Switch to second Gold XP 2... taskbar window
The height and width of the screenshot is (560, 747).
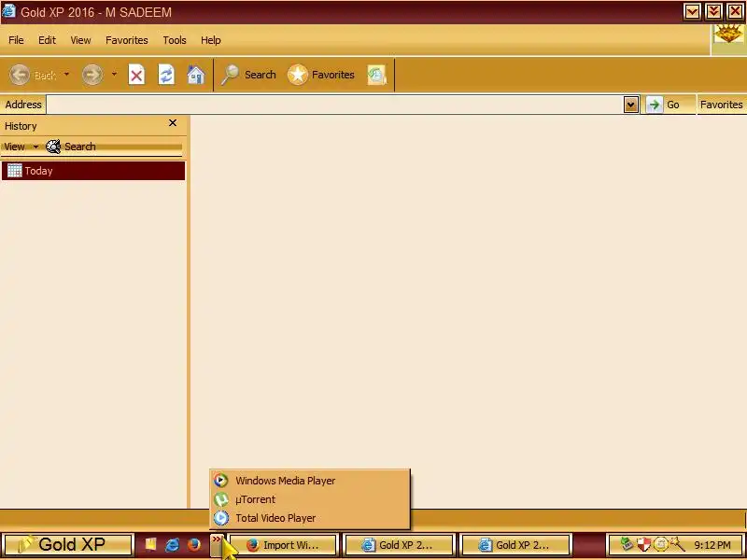click(x=515, y=545)
